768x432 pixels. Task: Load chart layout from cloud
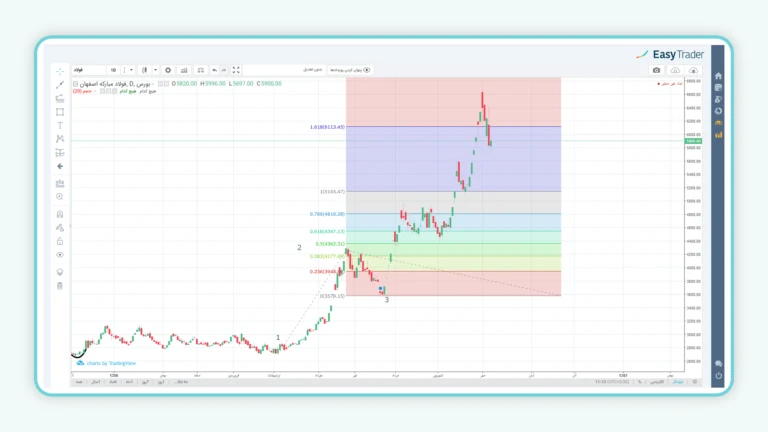[x=675, y=70]
